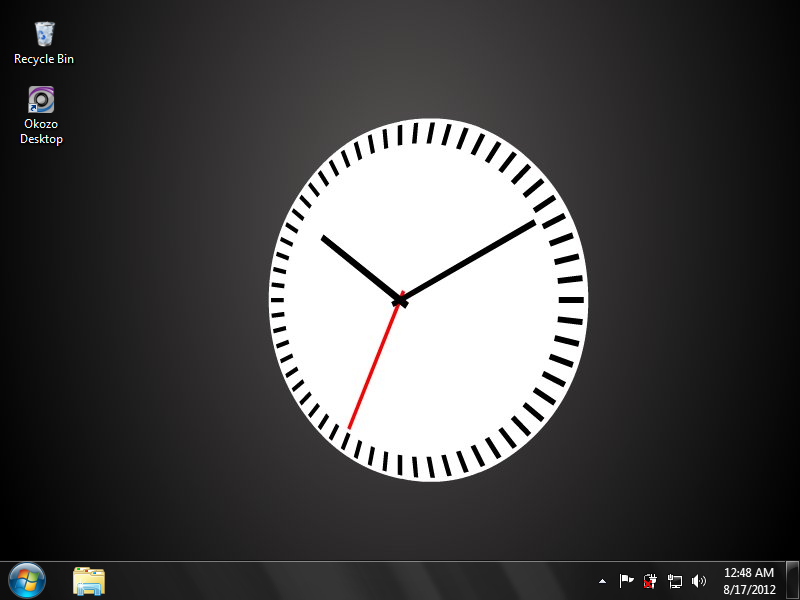Open Windows Explorer from the taskbar
This screenshot has width=800, height=600.
click(x=89, y=581)
